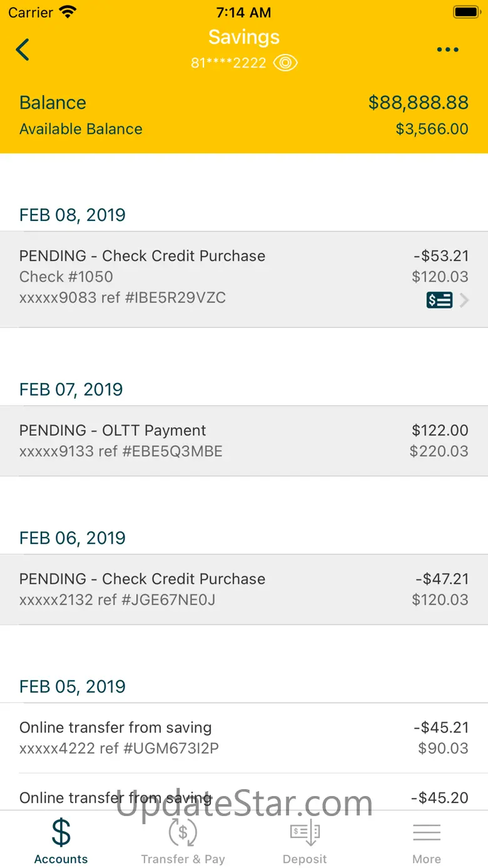Screen dimensions: 488x868
Task: Tap the $88,888.88 balance amount
Action: coord(418,103)
